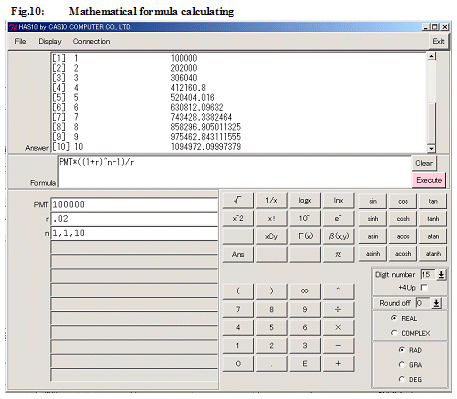The image size is (457, 399).
Task: Open the Connection menu
Action: point(91,41)
